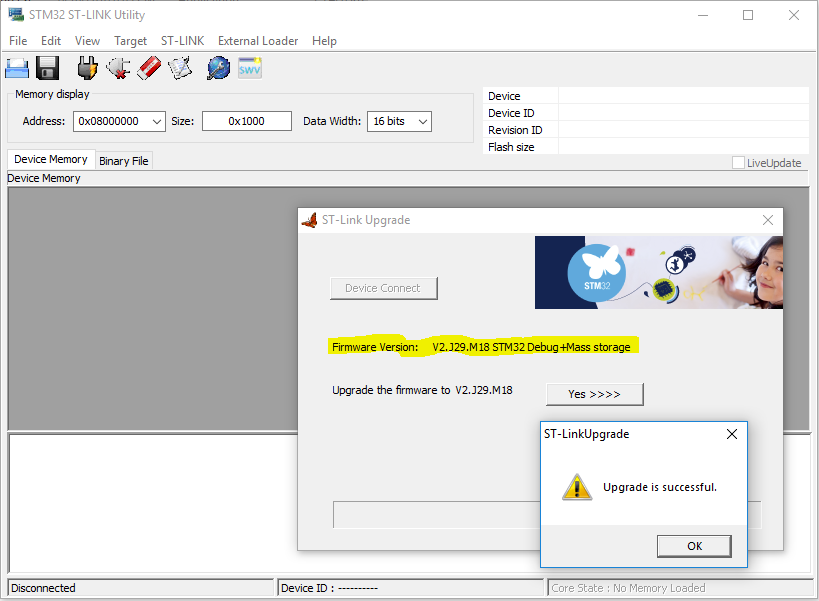Disconnect from target toolbar icon
The width and height of the screenshot is (819, 601).
(x=119, y=68)
